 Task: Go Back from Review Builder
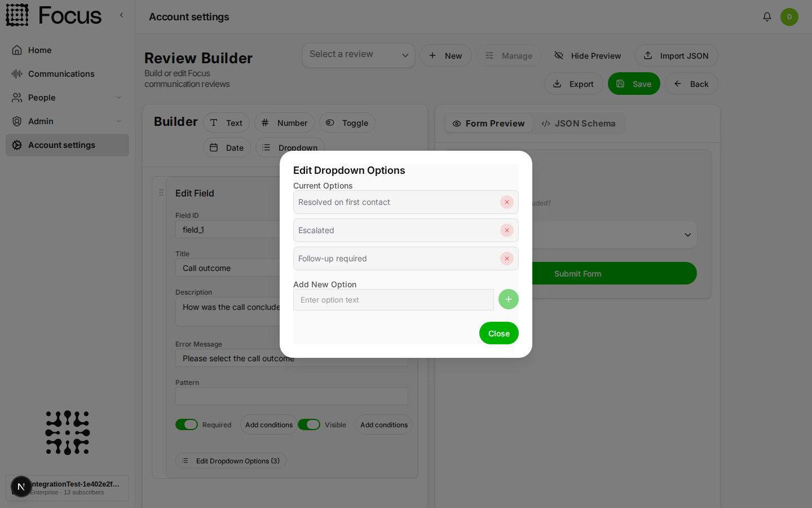(691, 84)
